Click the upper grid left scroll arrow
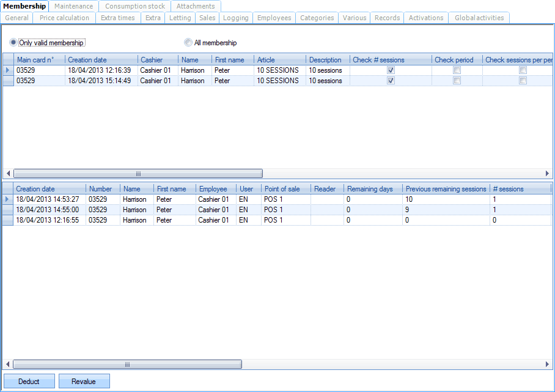The image size is (555, 392). (8, 174)
